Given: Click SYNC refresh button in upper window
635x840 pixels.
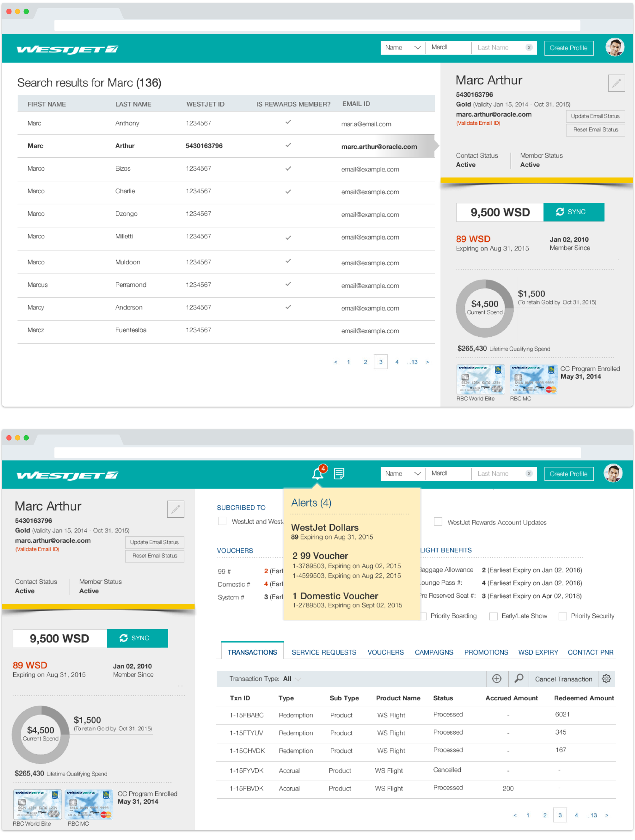Looking at the screenshot, I should click(x=574, y=212).
